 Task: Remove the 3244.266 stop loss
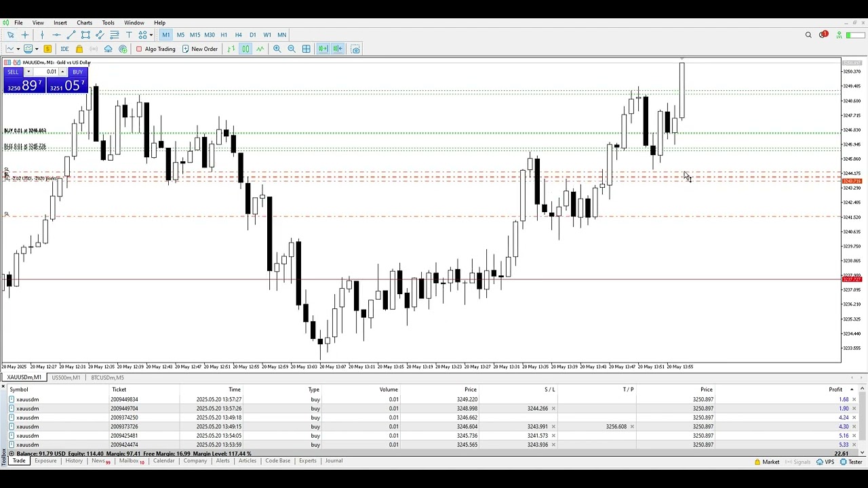click(x=553, y=409)
